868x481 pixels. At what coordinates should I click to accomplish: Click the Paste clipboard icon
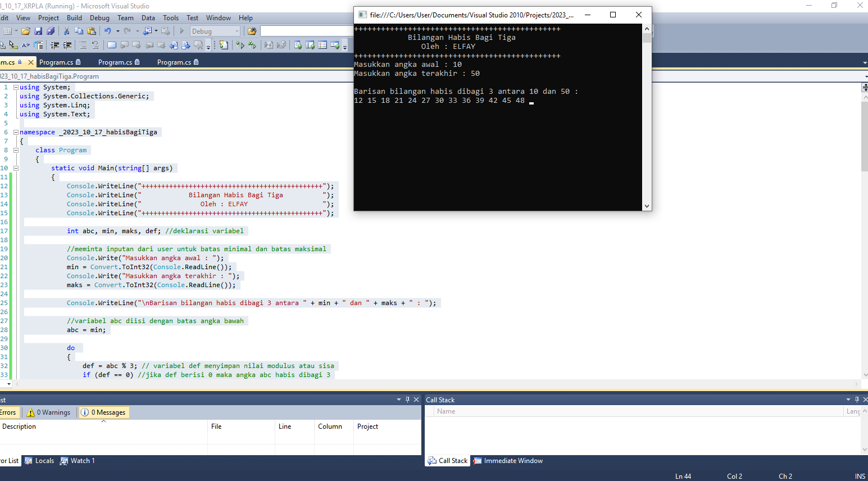(x=92, y=31)
